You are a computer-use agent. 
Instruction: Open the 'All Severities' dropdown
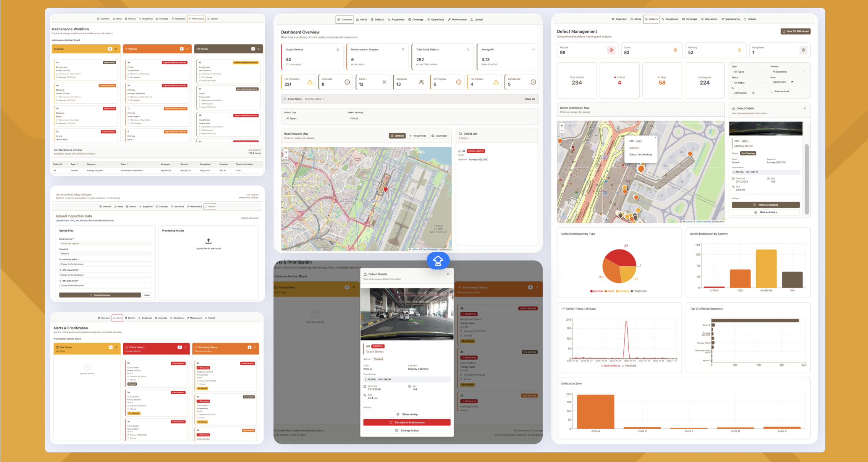pyautogui.click(x=788, y=72)
